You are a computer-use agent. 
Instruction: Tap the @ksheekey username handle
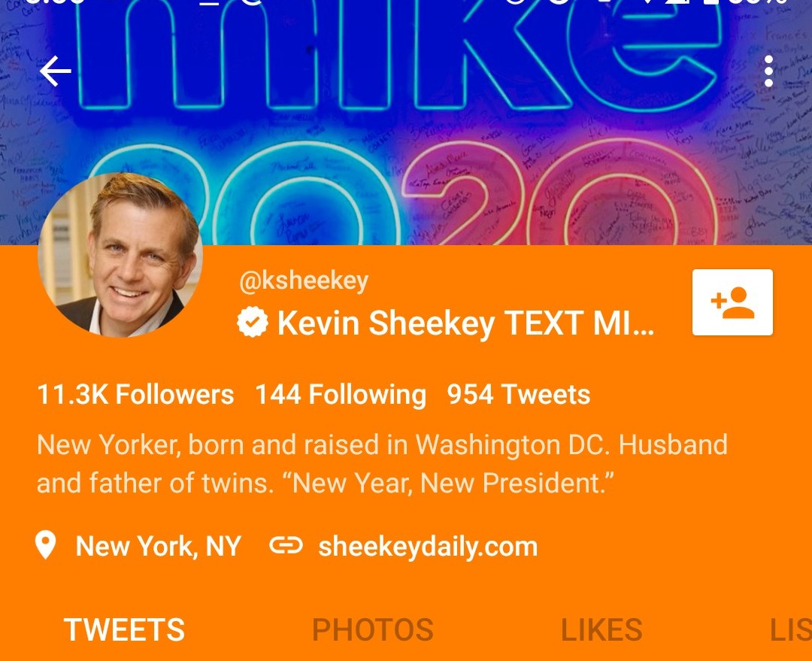click(304, 280)
